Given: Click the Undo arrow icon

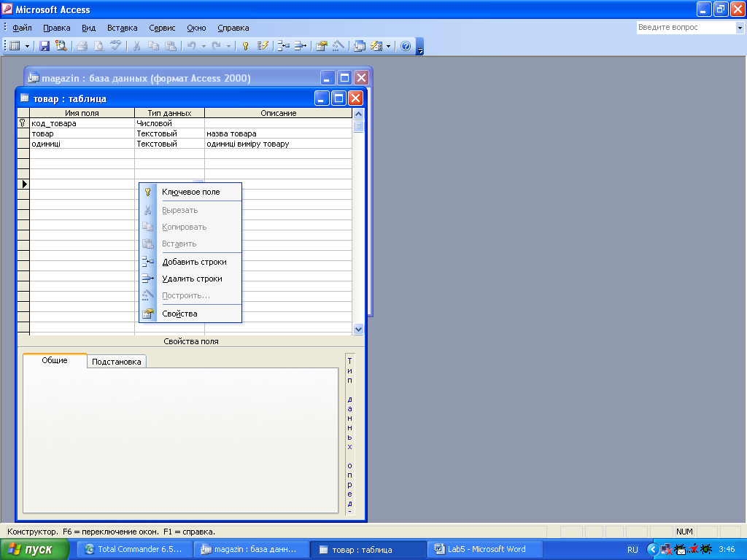Looking at the screenshot, I should pyautogui.click(x=192, y=46).
